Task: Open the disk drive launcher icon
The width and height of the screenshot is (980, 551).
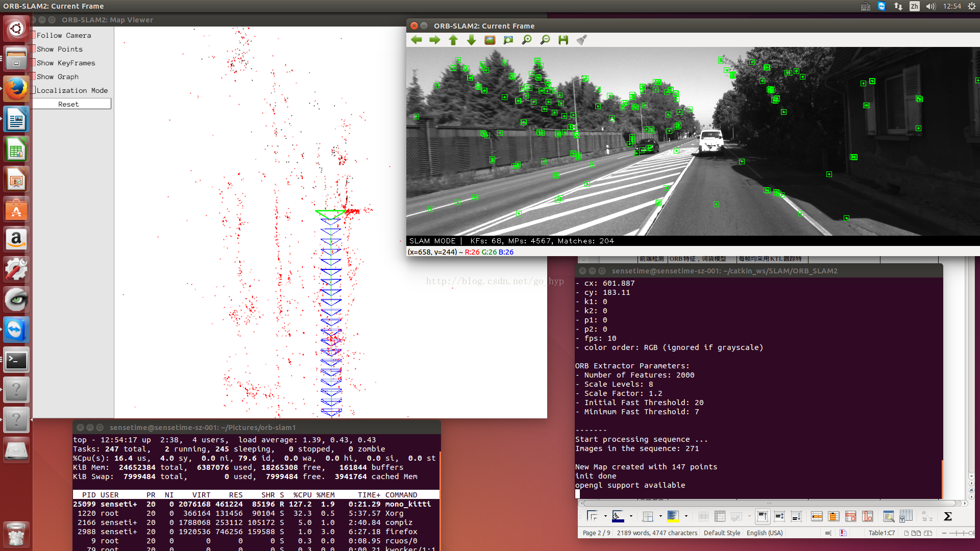Action: [x=16, y=450]
